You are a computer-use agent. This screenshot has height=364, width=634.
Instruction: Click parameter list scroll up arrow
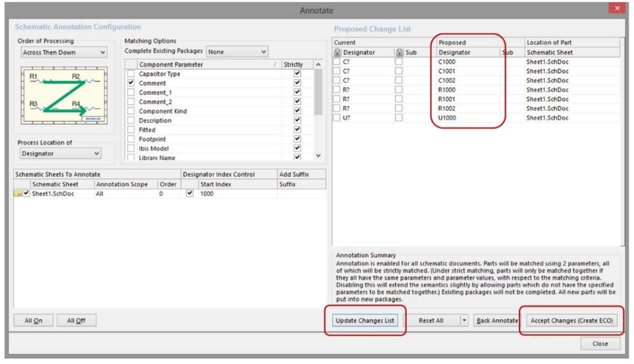[319, 65]
